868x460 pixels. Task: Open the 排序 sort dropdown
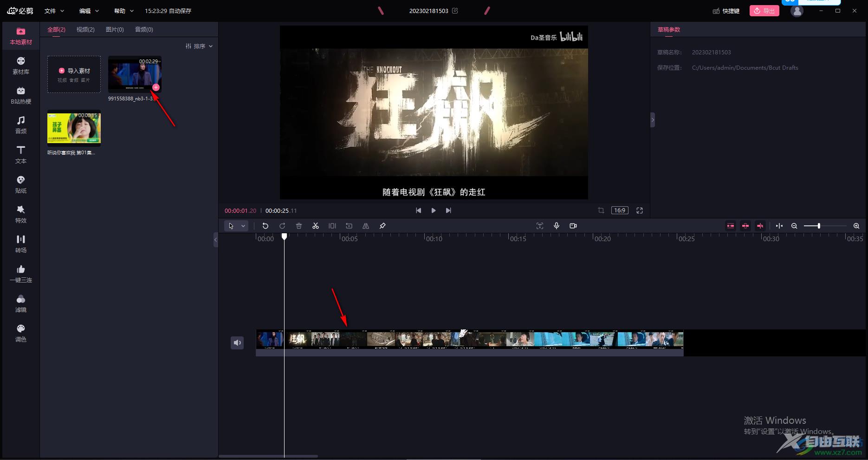click(199, 46)
